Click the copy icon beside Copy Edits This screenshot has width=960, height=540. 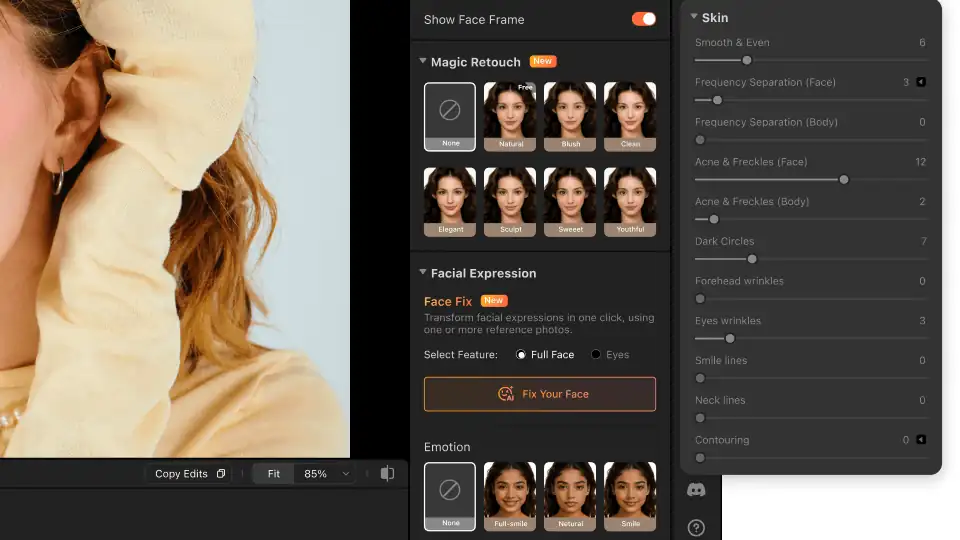pos(221,474)
